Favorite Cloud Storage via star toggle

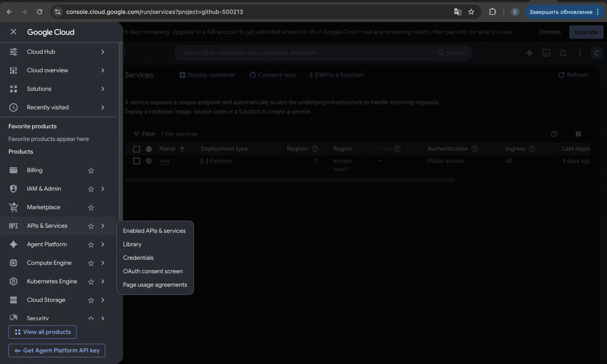pyautogui.click(x=91, y=300)
